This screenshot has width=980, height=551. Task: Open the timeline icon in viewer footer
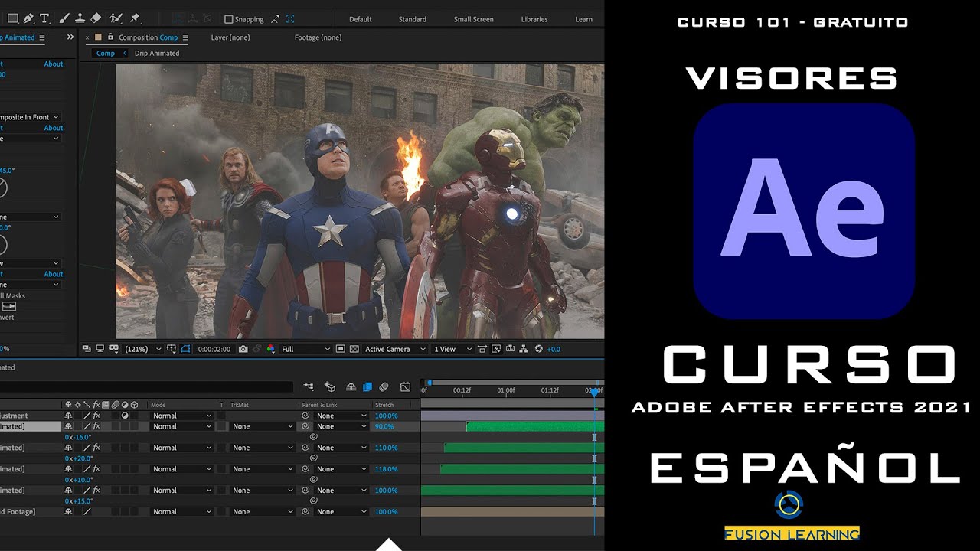[510, 349]
